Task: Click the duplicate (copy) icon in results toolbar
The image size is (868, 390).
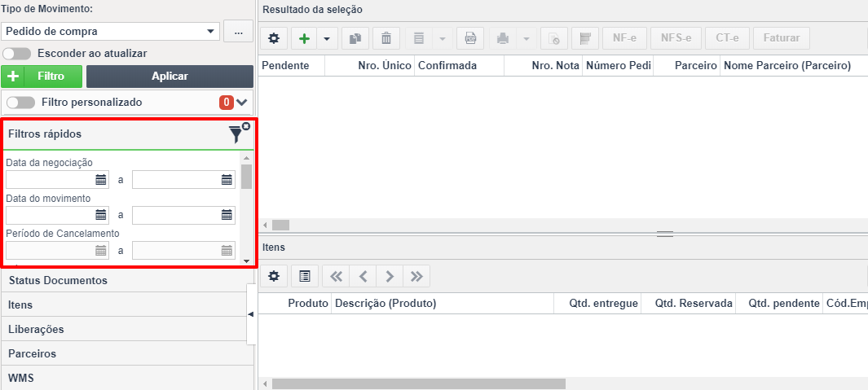Action: coord(355,39)
